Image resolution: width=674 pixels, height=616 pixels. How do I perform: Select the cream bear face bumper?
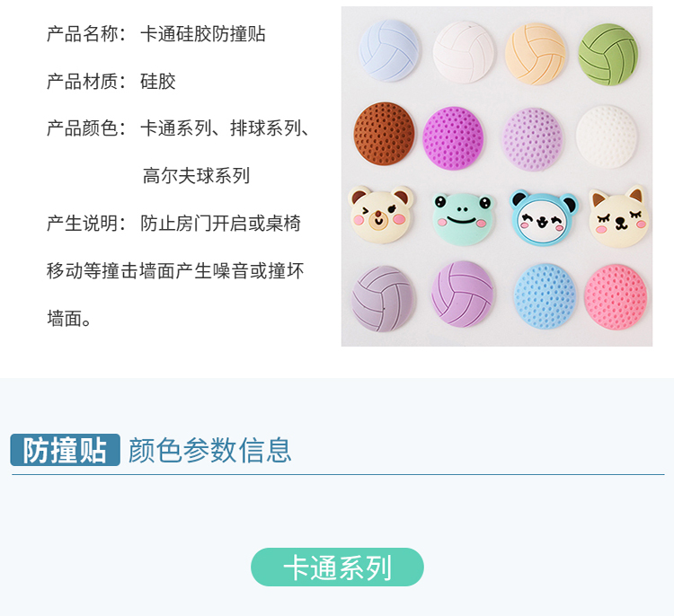coord(381,215)
